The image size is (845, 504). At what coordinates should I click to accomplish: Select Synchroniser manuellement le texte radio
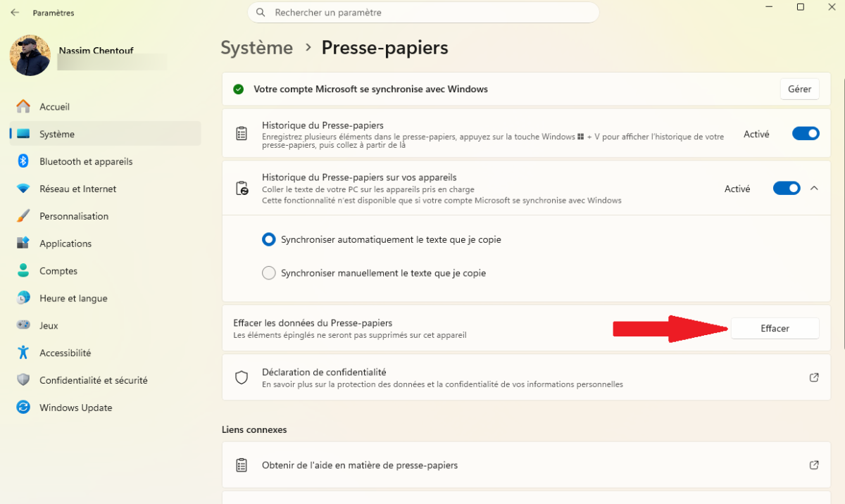pyautogui.click(x=268, y=273)
